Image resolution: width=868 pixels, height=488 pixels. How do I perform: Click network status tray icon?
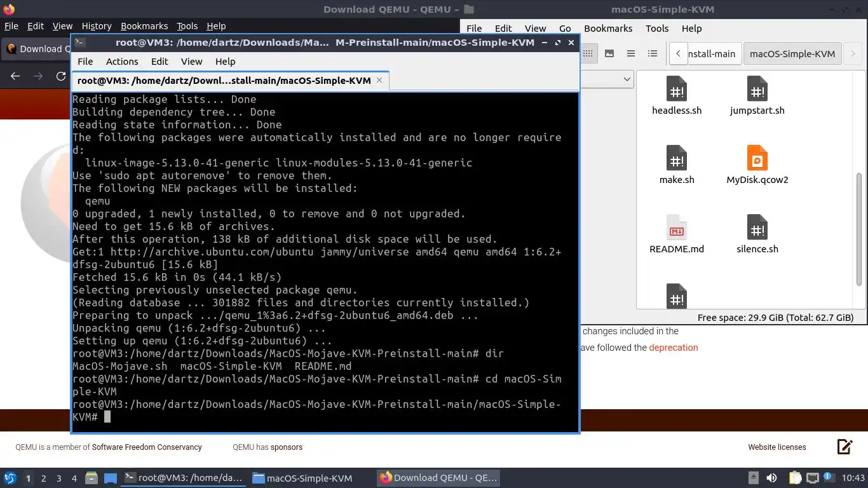point(813,478)
